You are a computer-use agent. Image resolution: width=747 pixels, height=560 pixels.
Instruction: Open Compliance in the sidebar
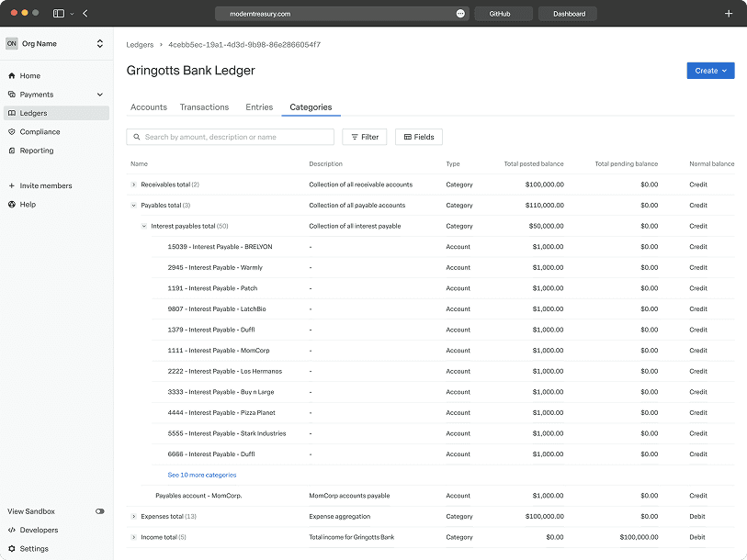(x=56, y=132)
